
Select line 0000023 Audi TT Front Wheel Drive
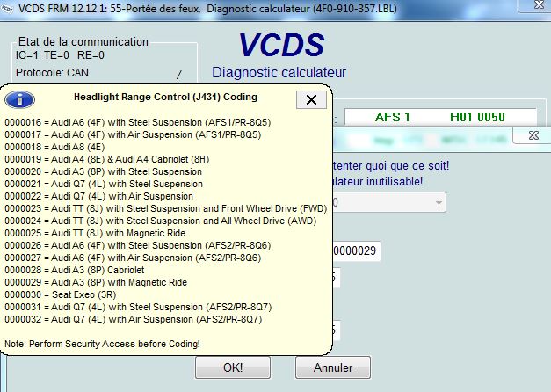coord(166,208)
